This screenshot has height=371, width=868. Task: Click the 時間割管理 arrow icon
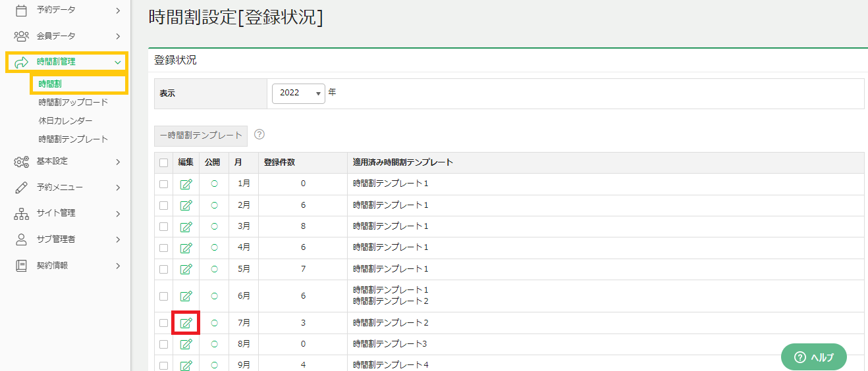tap(21, 62)
